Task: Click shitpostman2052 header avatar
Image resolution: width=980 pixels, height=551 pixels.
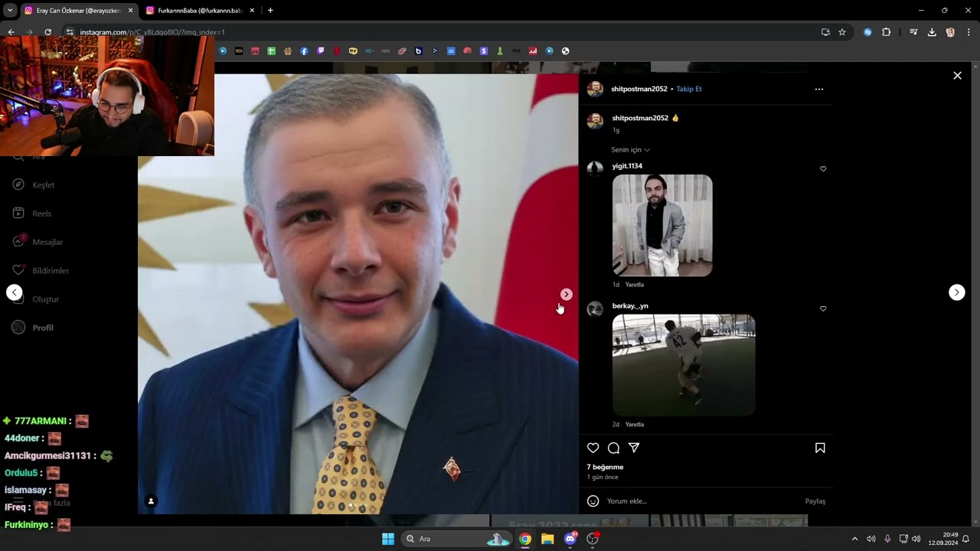Action: 595,89
